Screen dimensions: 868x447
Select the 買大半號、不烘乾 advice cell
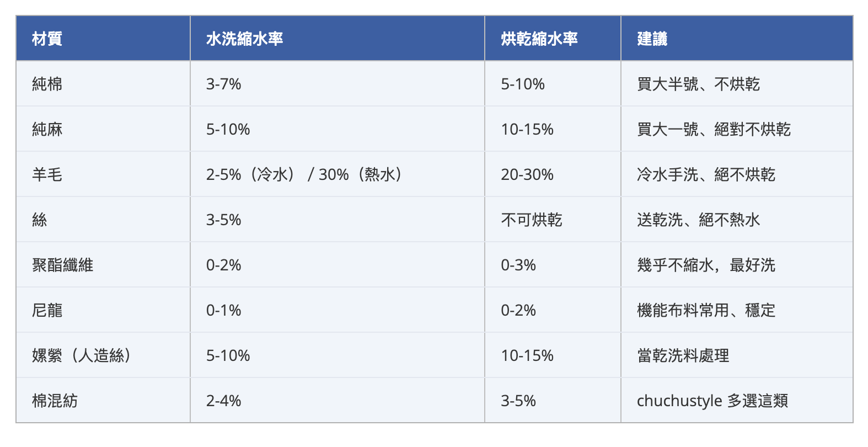tap(698, 84)
